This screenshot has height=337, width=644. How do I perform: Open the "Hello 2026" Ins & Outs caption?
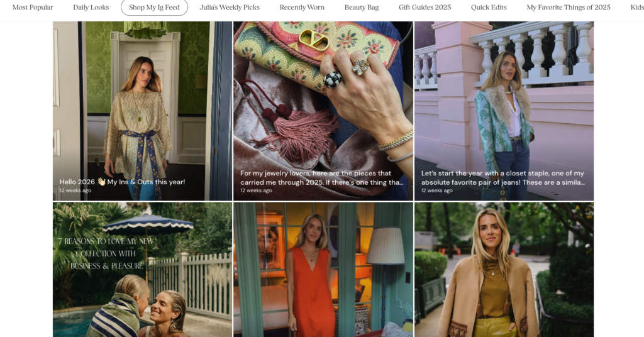(122, 182)
